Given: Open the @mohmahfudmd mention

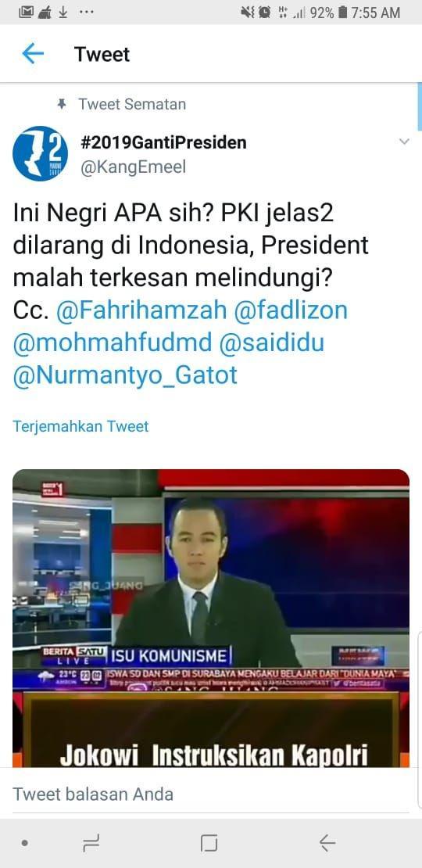Looking at the screenshot, I should (x=113, y=343).
